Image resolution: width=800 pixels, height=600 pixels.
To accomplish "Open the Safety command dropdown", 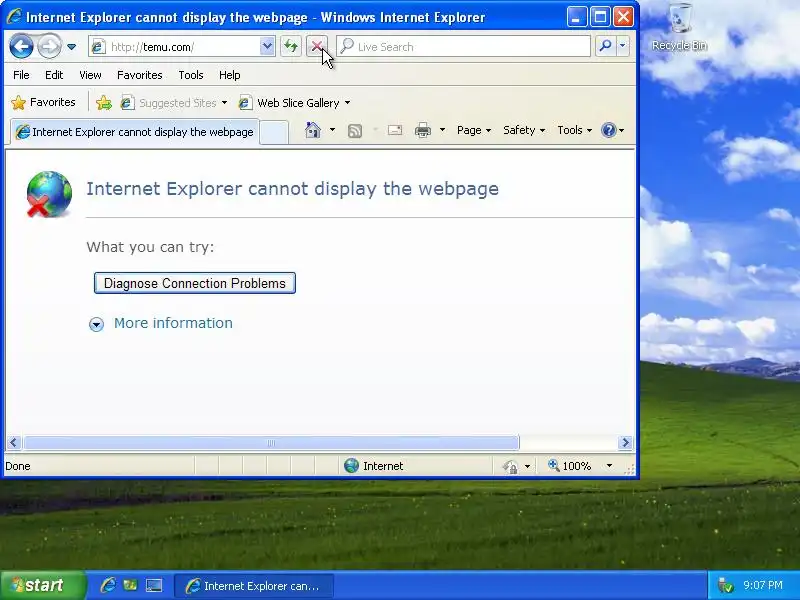I will point(524,131).
